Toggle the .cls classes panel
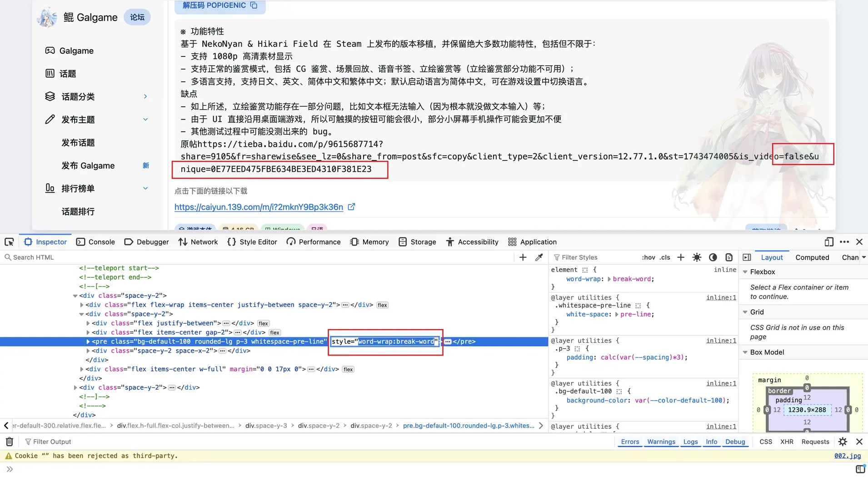 coord(665,257)
